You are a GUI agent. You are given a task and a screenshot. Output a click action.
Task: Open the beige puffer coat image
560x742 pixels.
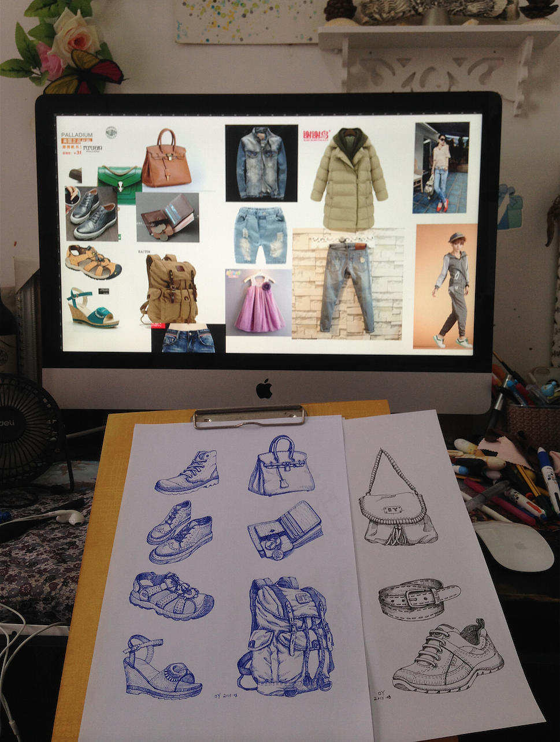(x=349, y=179)
